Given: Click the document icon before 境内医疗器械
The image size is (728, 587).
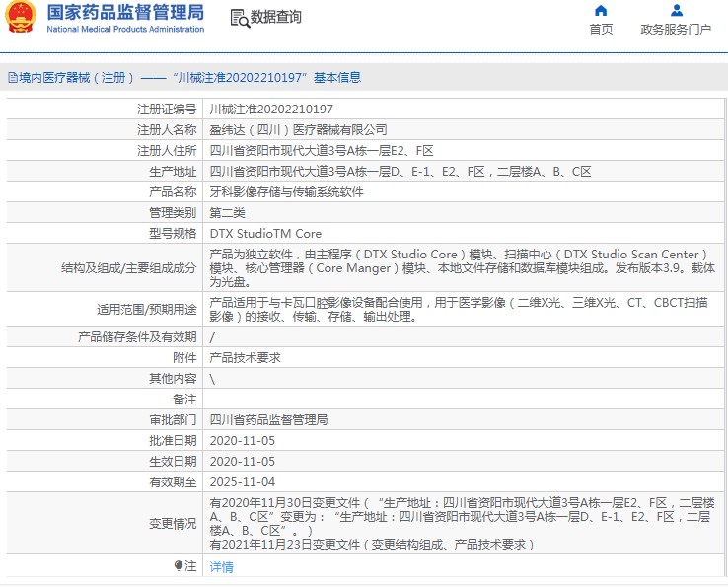Looking at the screenshot, I should (13, 78).
